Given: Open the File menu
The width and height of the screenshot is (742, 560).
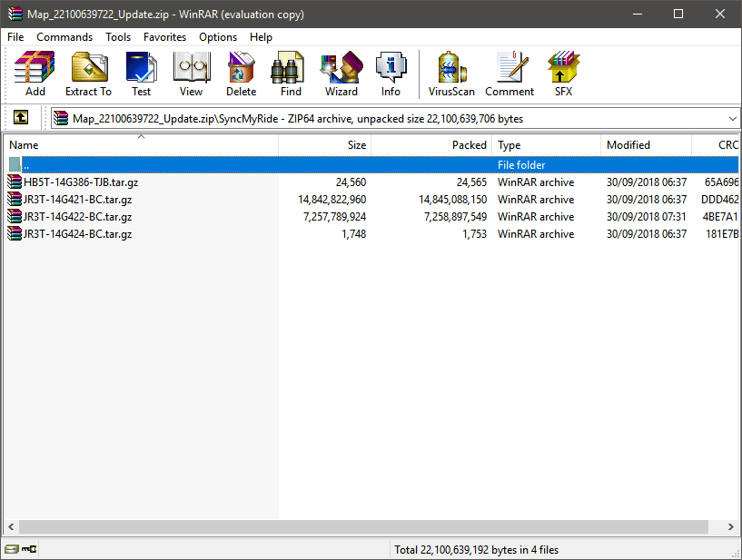Looking at the screenshot, I should point(15,37).
